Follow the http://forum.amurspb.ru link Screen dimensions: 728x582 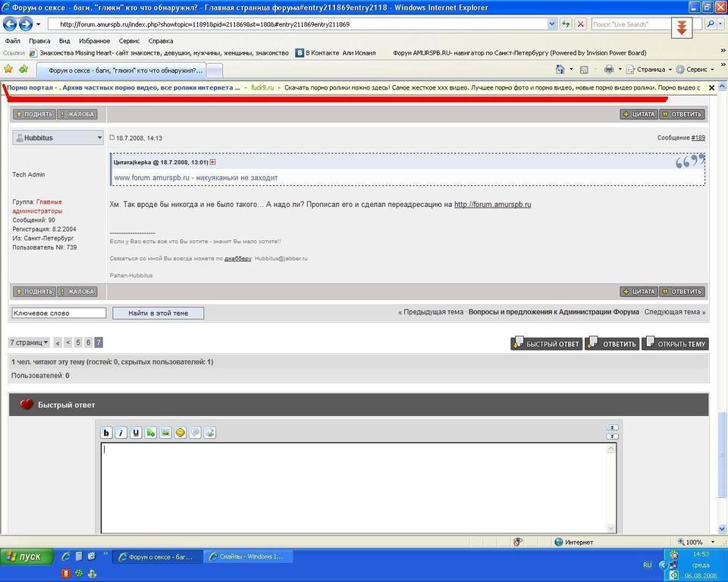pyautogui.click(x=492, y=205)
